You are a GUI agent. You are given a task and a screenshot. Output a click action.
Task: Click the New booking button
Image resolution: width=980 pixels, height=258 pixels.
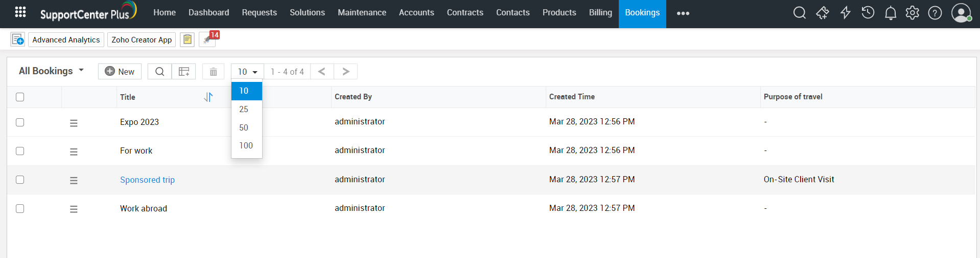point(120,72)
